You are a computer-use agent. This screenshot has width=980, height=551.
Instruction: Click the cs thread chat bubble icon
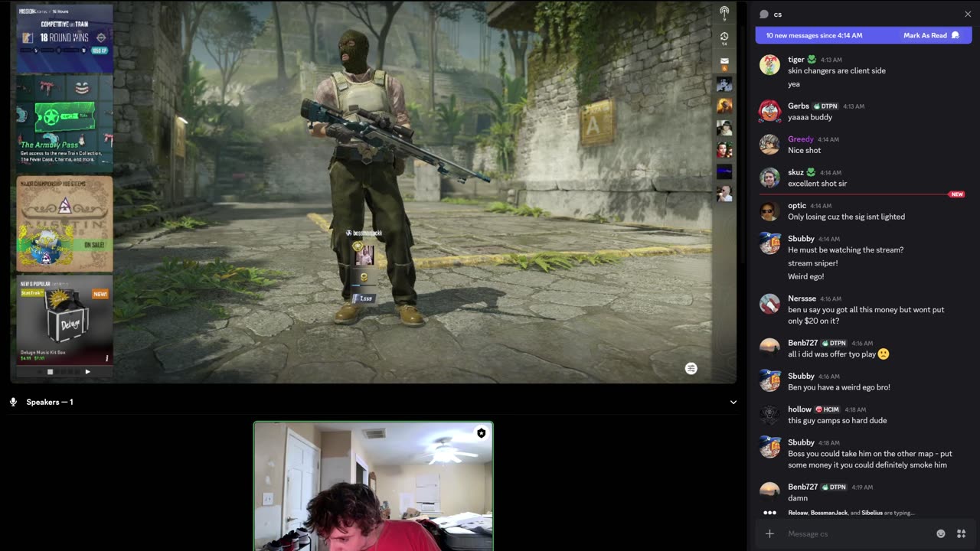point(763,14)
